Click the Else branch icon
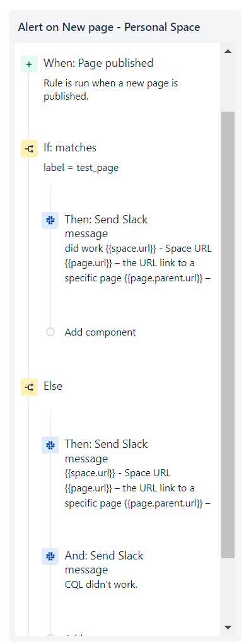Screen dimensions: 244x644 29,387
